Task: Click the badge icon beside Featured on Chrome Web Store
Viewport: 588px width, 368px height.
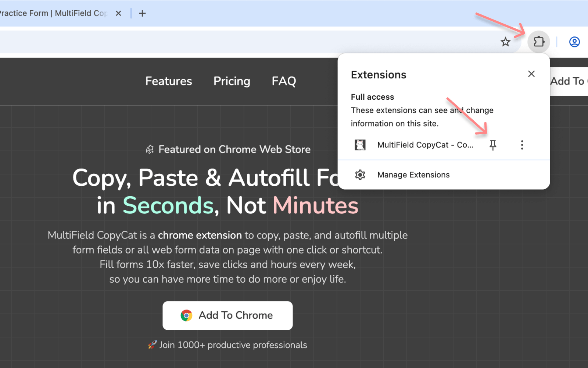Action: [x=150, y=149]
